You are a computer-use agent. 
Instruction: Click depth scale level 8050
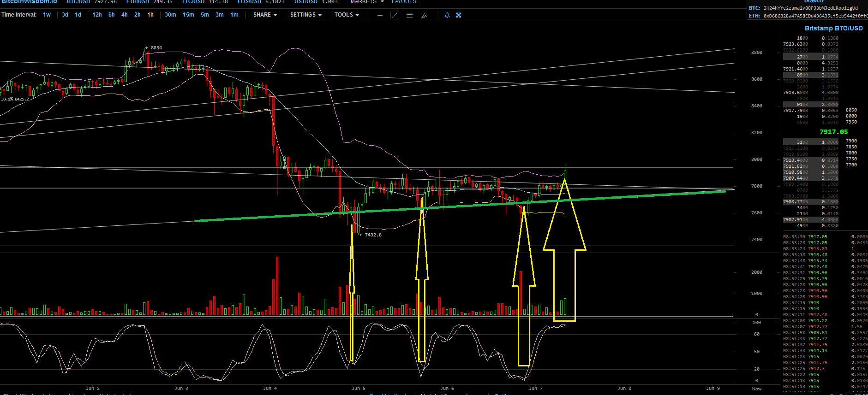[851, 110]
